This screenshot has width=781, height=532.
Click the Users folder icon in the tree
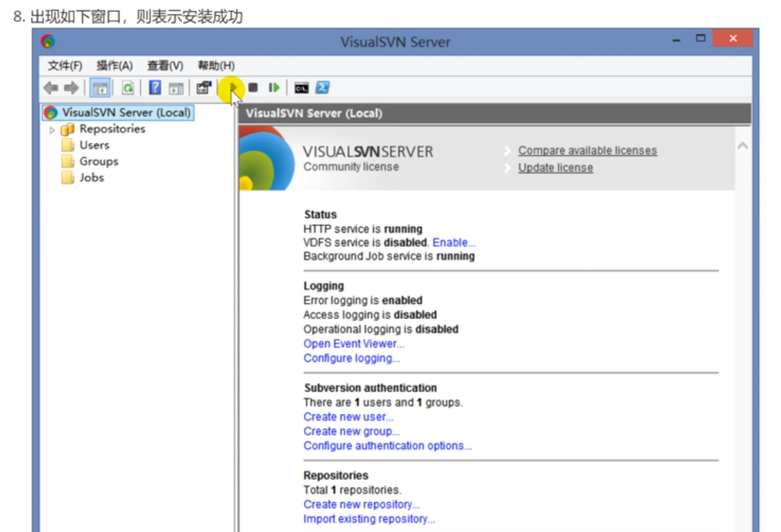pos(68,145)
